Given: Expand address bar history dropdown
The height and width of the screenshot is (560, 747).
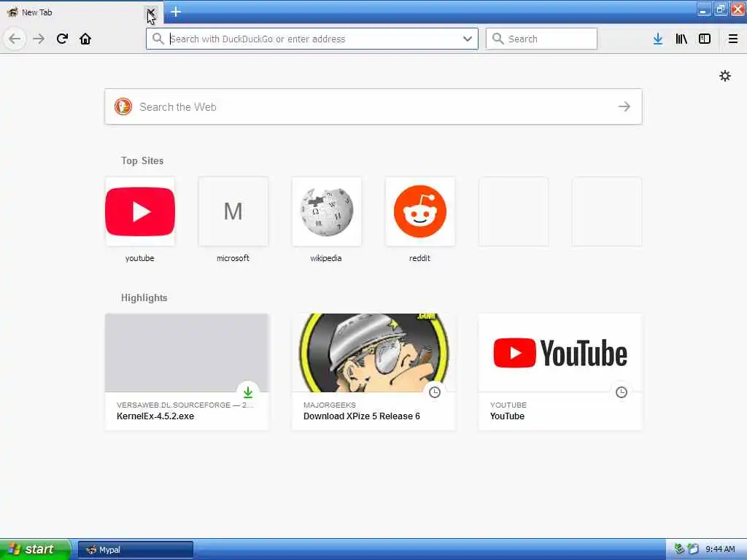Looking at the screenshot, I should point(468,39).
